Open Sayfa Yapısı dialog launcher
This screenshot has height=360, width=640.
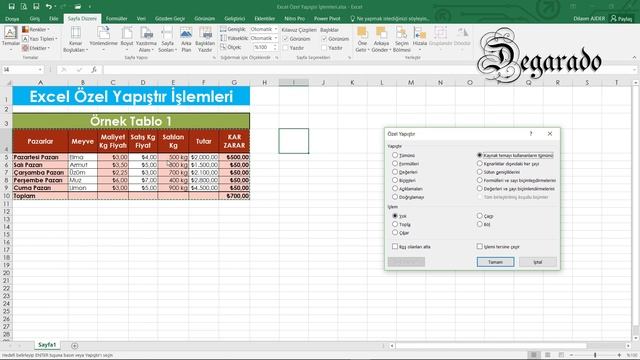[x=214, y=58]
